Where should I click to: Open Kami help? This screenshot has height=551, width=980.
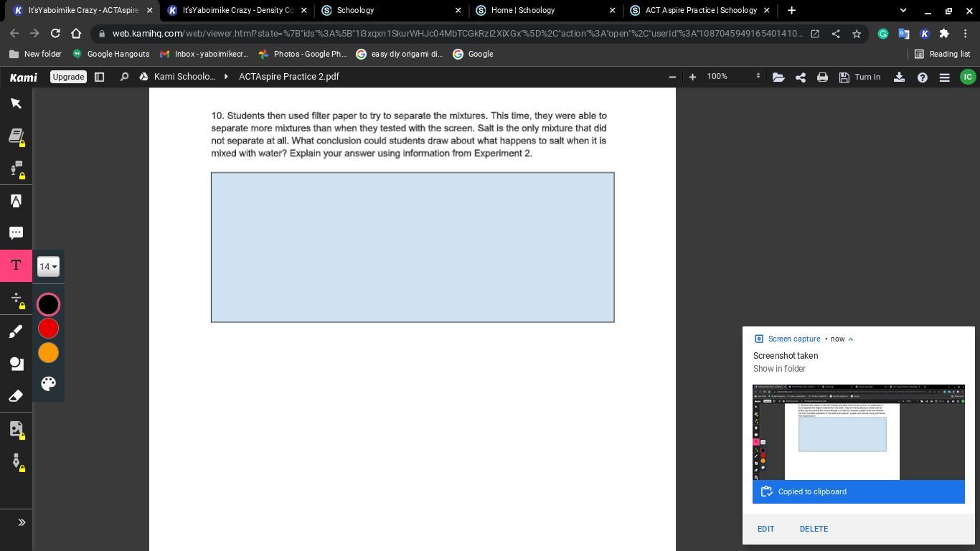(923, 77)
